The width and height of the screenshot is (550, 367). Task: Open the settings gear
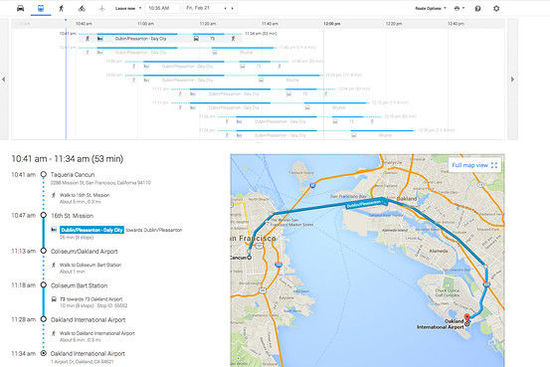[x=496, y=8]
